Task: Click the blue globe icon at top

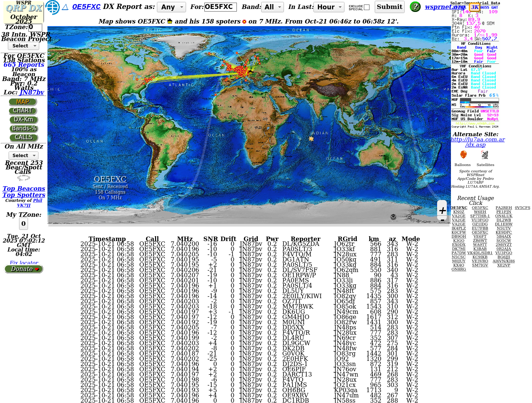Action: tap(52, 7)
